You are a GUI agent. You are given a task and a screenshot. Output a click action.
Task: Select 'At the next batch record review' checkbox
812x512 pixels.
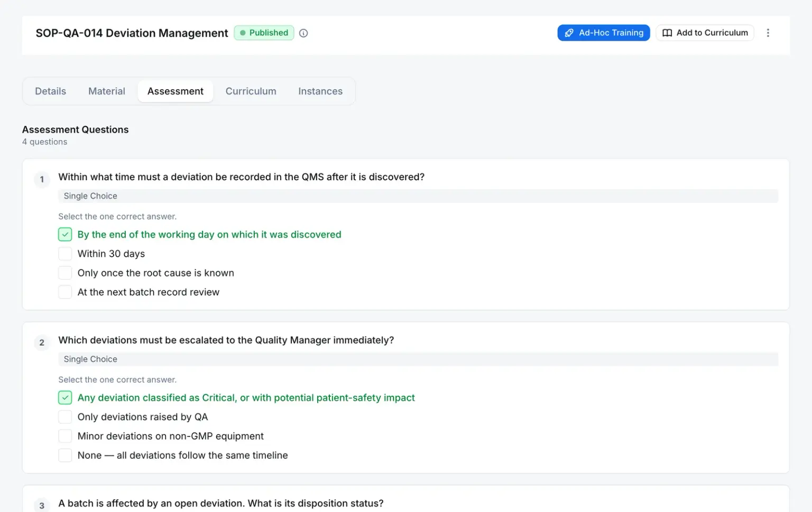[65, 292]
